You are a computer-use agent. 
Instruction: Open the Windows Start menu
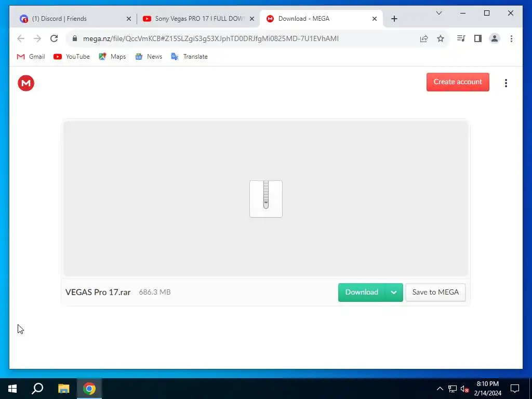tap(12, 389)
